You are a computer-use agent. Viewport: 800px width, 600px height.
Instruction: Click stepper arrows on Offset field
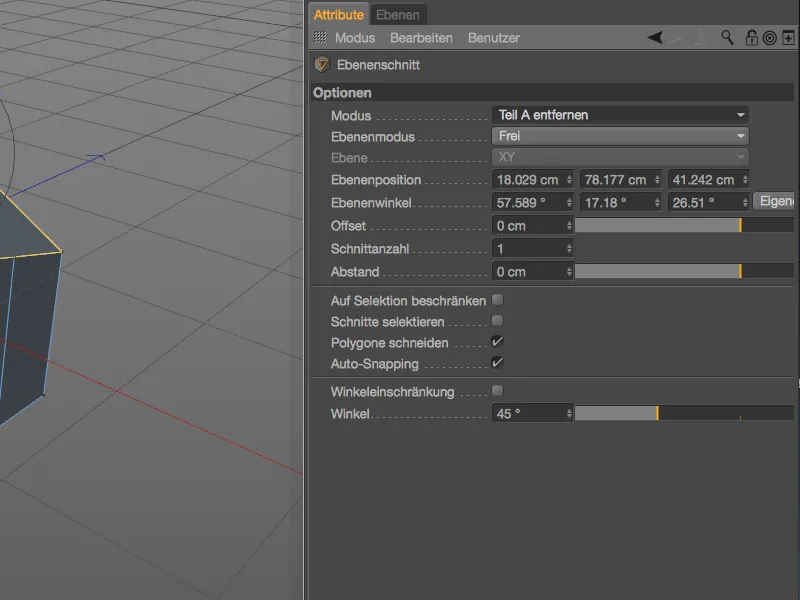click(569, 226)
